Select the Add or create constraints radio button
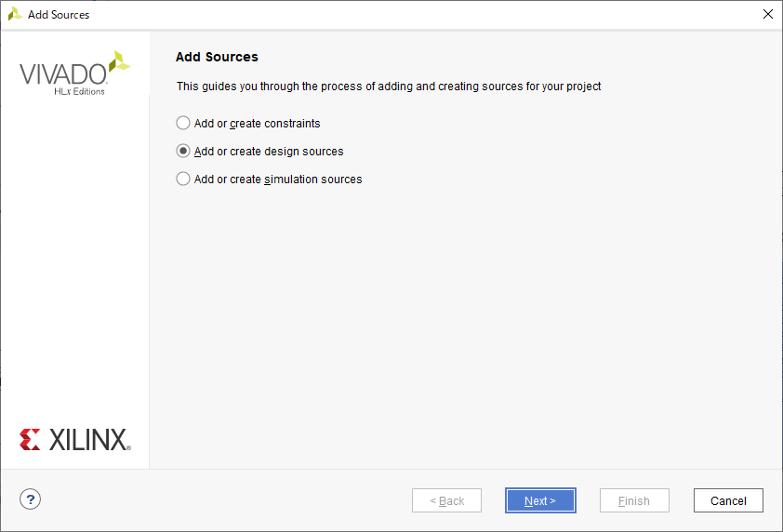The width and height of the screenshot is (783, 532). (183, 123)
